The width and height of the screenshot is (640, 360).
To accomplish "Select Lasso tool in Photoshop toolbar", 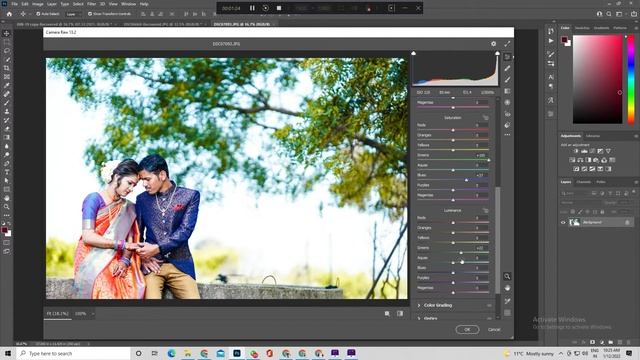I will click(7, 51).
